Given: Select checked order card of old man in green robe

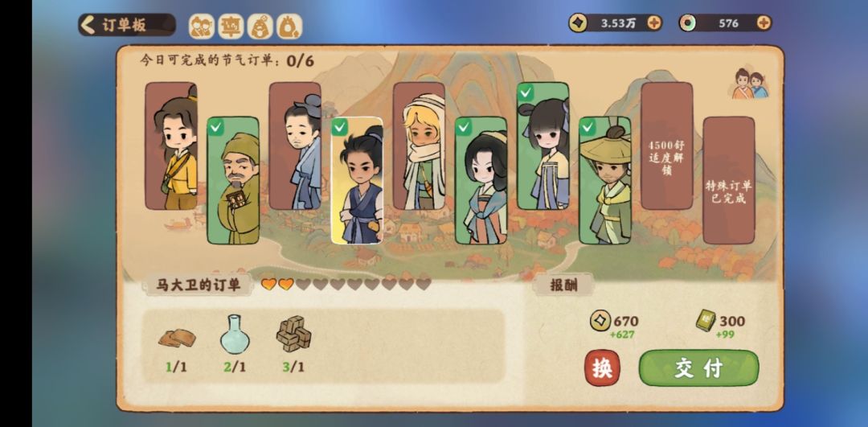Looking at the screenshot, I should [x=233, y=180].
